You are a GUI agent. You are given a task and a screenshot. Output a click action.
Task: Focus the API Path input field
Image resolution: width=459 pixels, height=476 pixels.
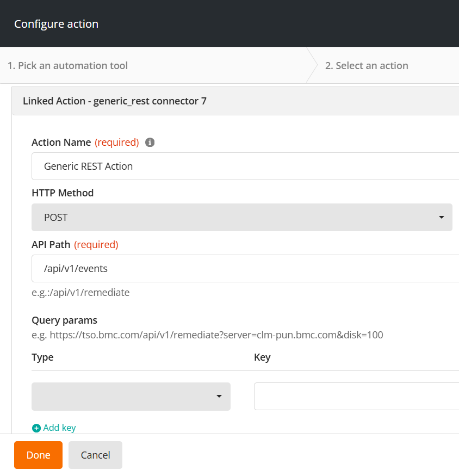tap(245, 269)
